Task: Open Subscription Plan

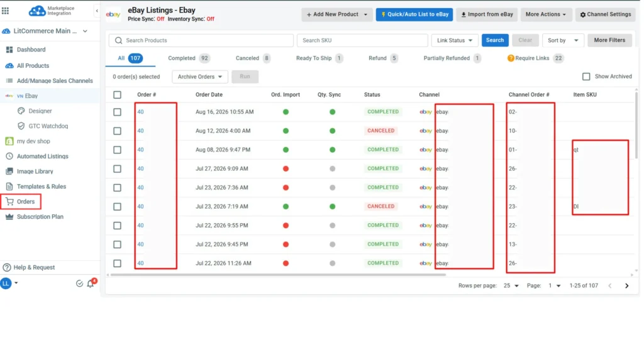Action: click(x=40, y=217)
